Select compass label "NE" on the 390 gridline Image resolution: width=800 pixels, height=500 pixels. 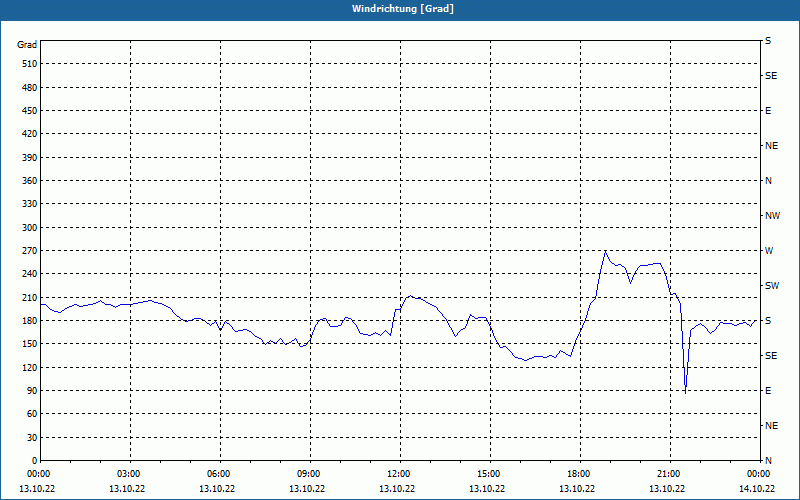[771, 146]
